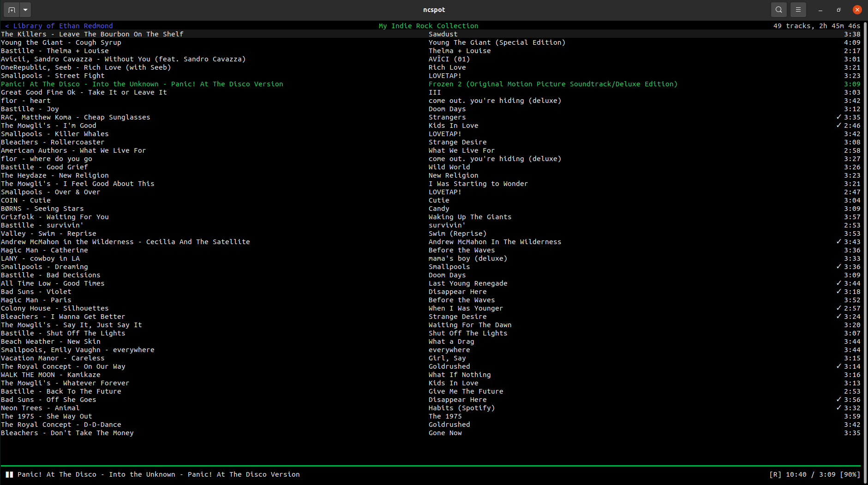This screenshot has height=485, width=868.
Task: Select Beach Weather - New Skin track
Action: (x=431, y=341)
